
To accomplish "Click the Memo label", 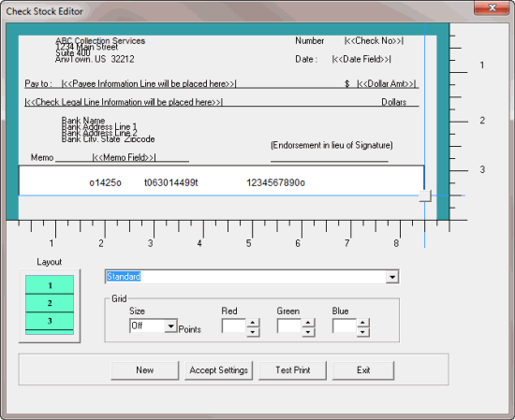I will pyautogui.click(x=42, y=157).
